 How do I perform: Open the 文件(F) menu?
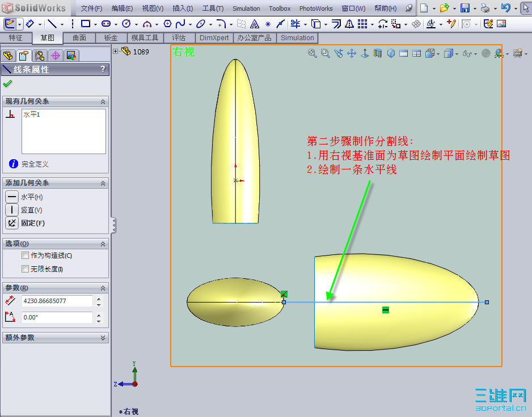coord(91,8)
